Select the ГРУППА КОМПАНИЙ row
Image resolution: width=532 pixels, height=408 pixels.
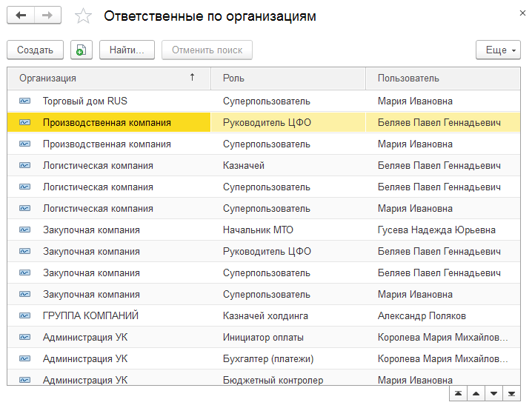[90, 315]
